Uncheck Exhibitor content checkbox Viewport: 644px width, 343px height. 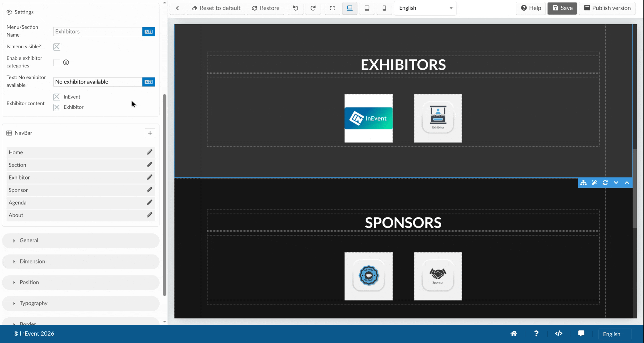pyautogui.click(x=57, y=107)
